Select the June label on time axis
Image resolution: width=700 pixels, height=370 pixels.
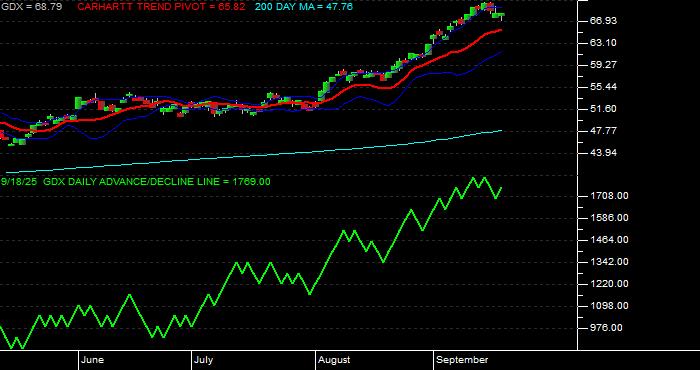coord(93,360)
